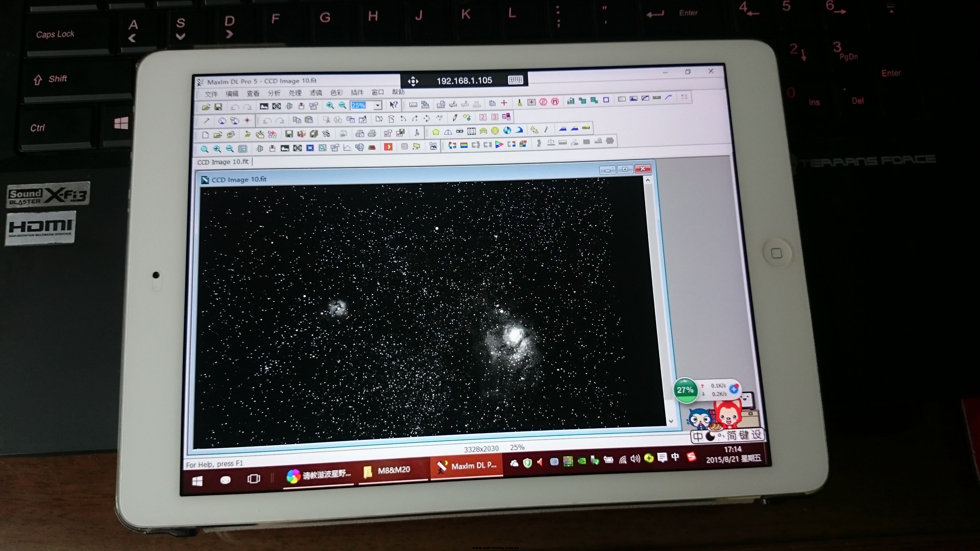The image size is (980, 551).
Task: Click the RGB color triangle icon
Action: [x=499, y=144]
